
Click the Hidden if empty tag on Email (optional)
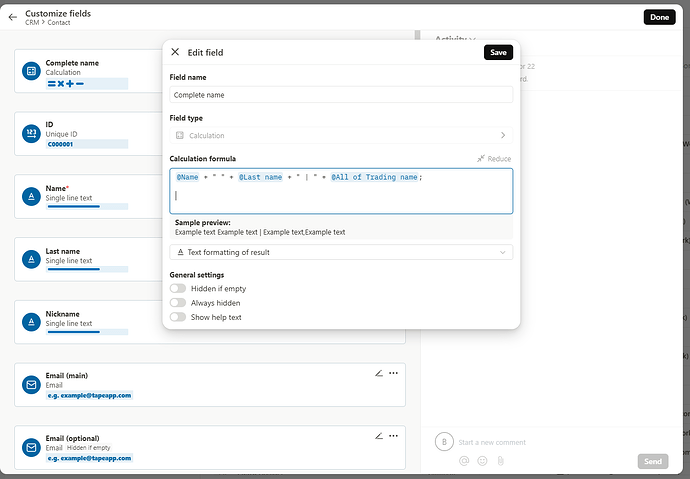(x=88, y=448)
